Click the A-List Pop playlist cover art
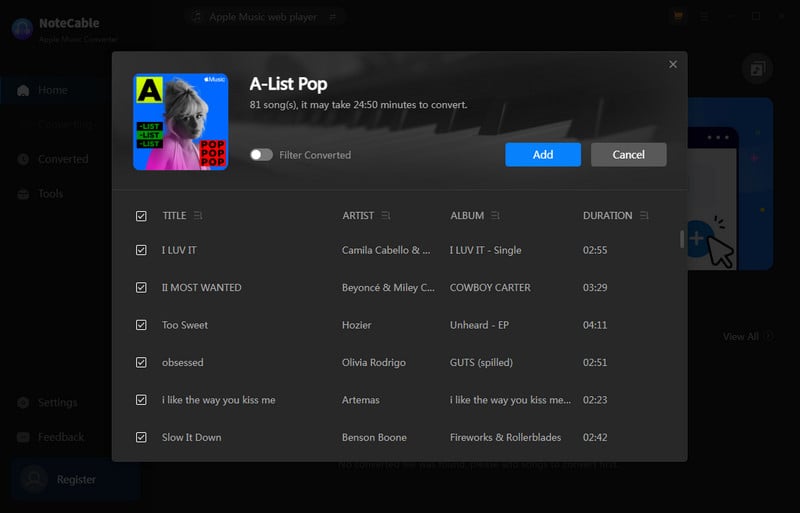Viewport: 800px width, 513px height. point(181,121)
